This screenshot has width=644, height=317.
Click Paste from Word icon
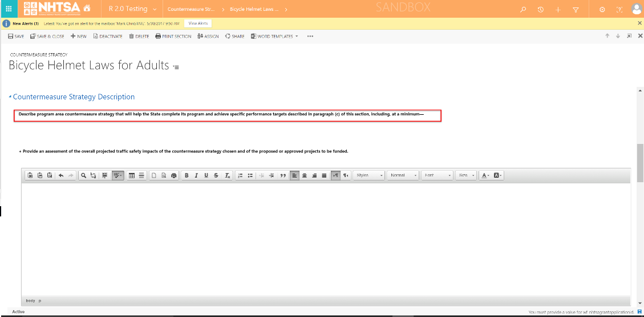tap(50, 175)
